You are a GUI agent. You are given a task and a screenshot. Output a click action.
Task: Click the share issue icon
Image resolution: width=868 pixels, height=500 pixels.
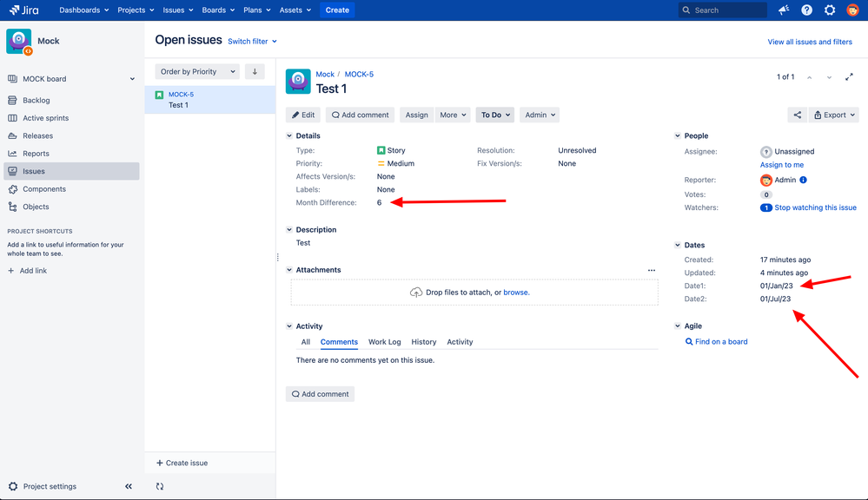point(797,115)
